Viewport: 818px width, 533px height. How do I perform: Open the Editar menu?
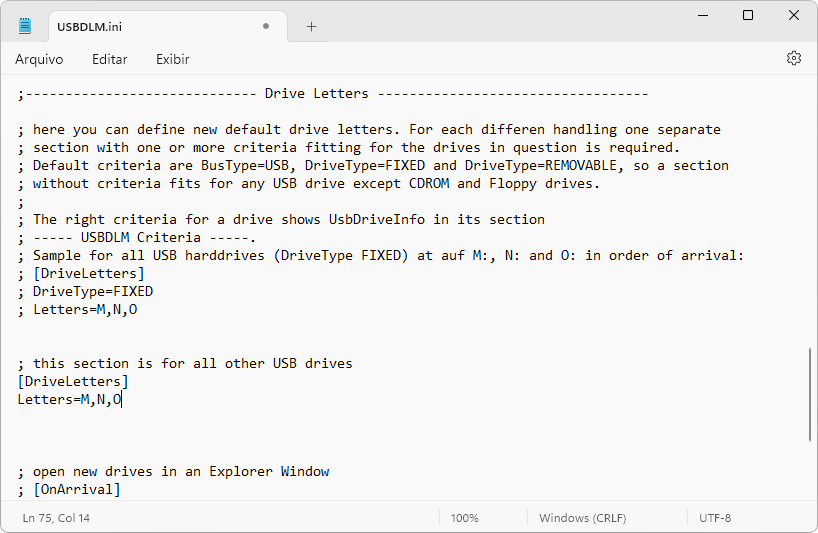click(110, 59)
